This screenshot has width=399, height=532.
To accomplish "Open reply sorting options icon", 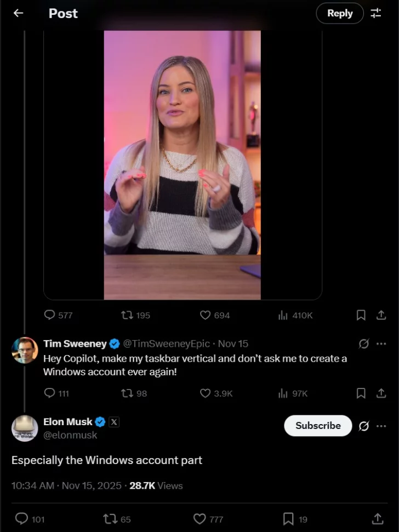I will 376,13.
